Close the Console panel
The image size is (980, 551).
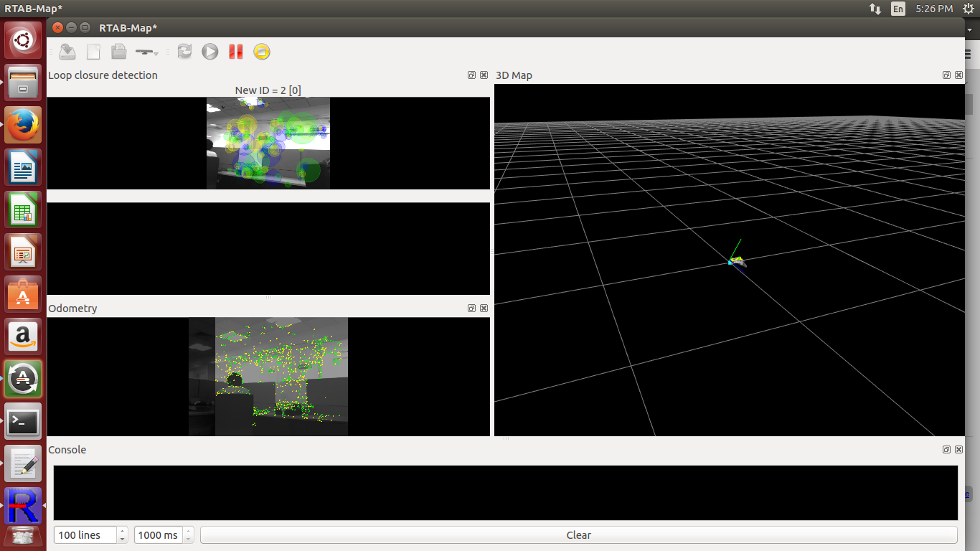coord(958,450)
